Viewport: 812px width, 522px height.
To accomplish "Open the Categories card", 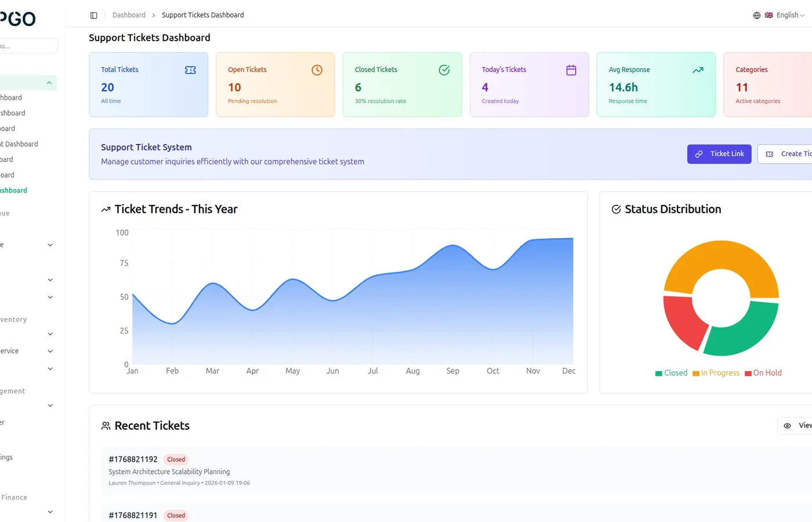I will pyautogui.click(x=768, y=85).
